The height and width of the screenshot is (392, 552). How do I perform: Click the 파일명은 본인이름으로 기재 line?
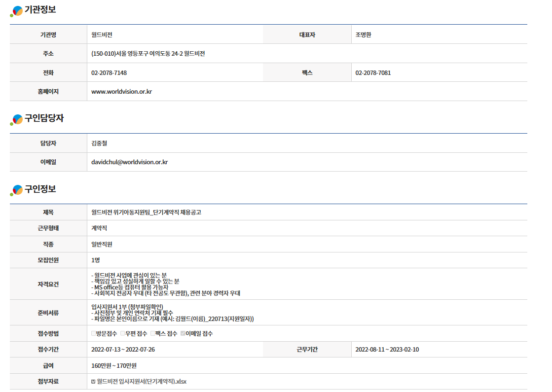(173, 319)
